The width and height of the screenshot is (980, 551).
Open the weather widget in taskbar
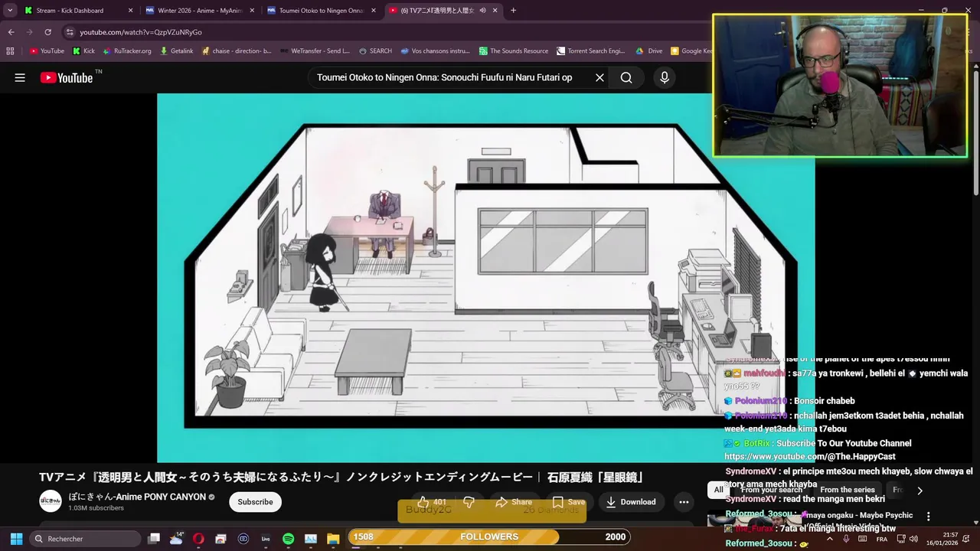tap(177, 538)
